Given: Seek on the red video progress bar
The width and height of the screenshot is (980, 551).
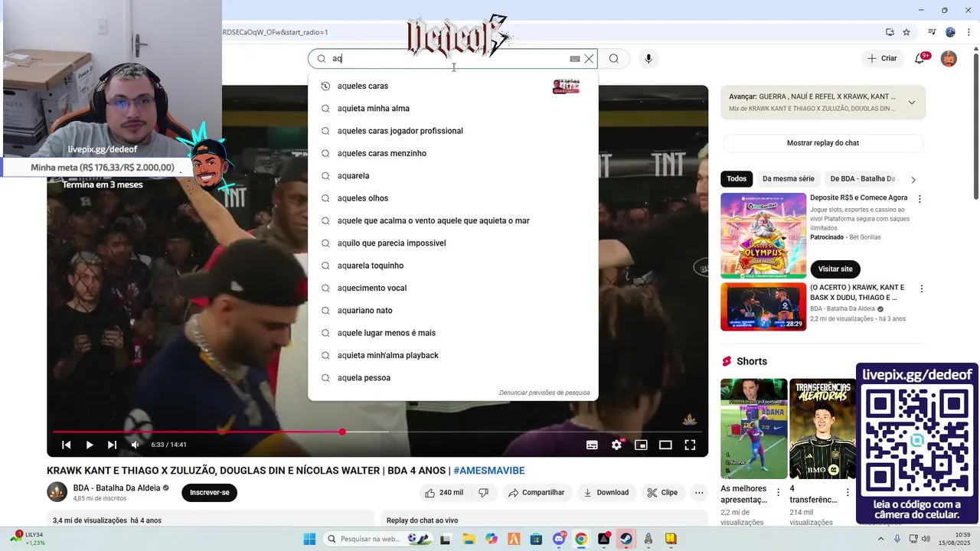Looking at the screenshot, I should pos(377,432).
